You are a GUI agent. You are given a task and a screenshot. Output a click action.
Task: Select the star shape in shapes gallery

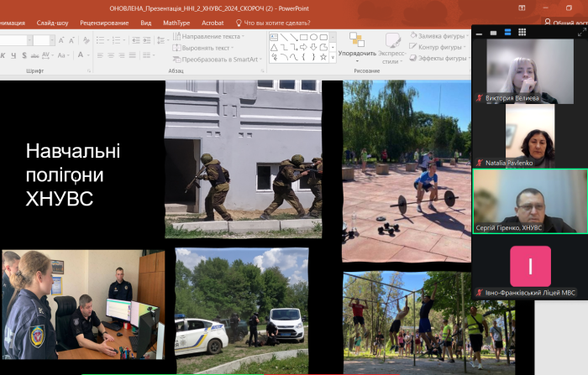[x=323, y=57]
